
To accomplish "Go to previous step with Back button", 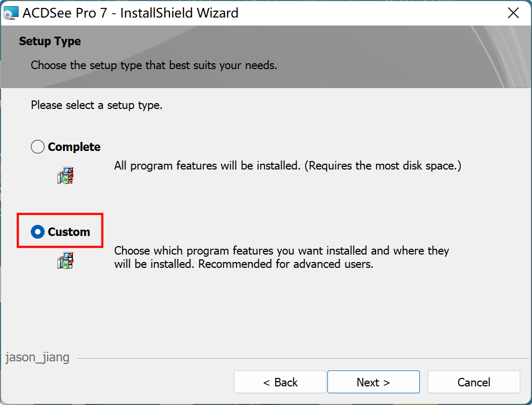I will point(280,382).
